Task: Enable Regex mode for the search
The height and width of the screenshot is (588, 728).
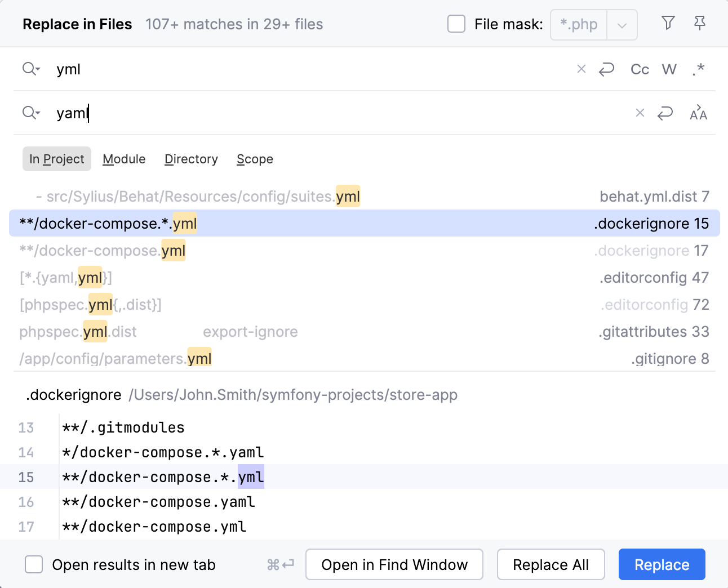Action: click(x=698, y=69)
